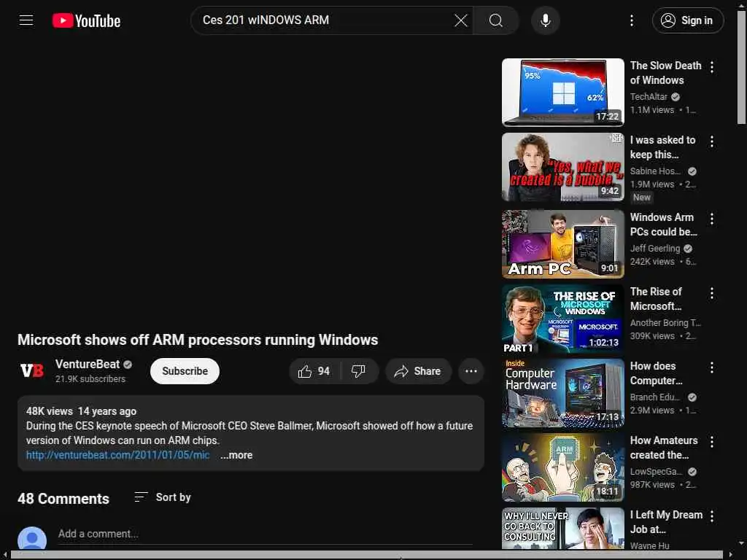Subscribe to VentureBeat
Viewport: 747px width, 560px height.
185,371
